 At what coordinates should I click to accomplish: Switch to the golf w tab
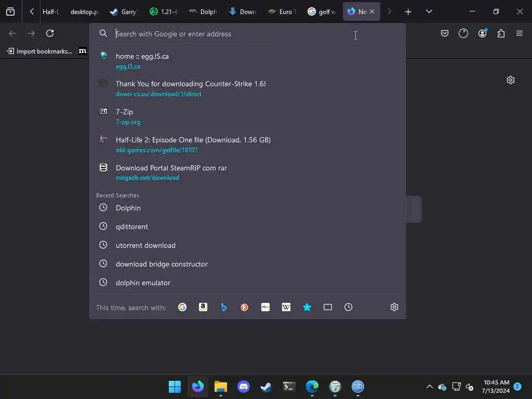[x=322, y=11]
